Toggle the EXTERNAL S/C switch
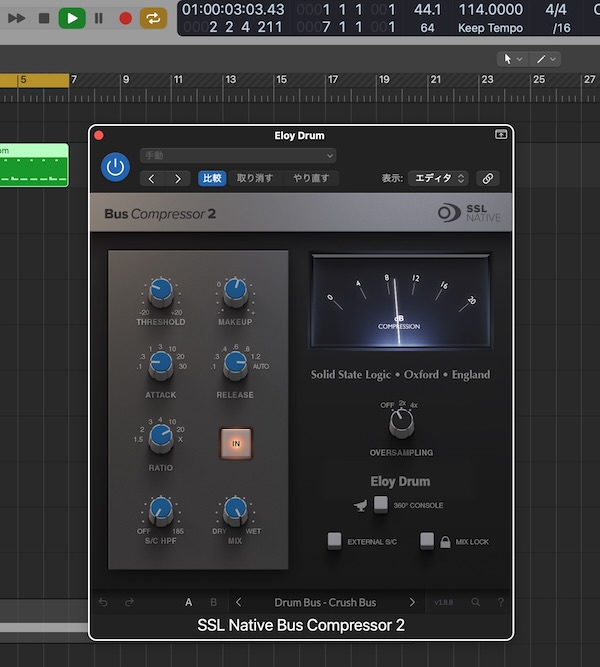This screenshot has height=667, width=600. click(334, 541)
